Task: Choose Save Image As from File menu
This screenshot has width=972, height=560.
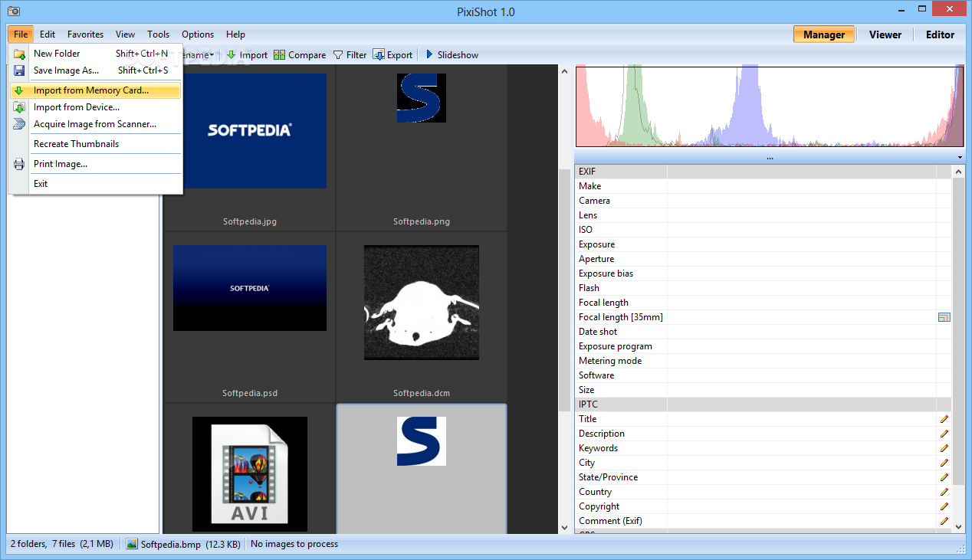Action: pos(96,70)
